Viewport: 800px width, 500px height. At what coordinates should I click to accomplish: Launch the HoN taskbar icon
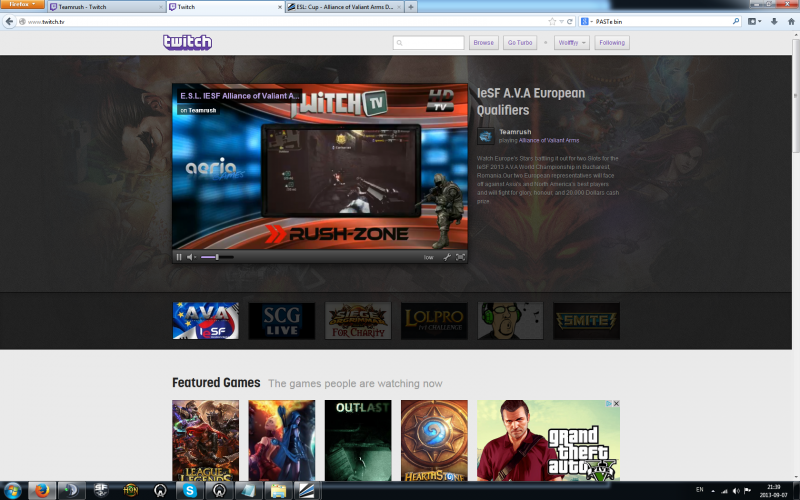click(131, 491)
